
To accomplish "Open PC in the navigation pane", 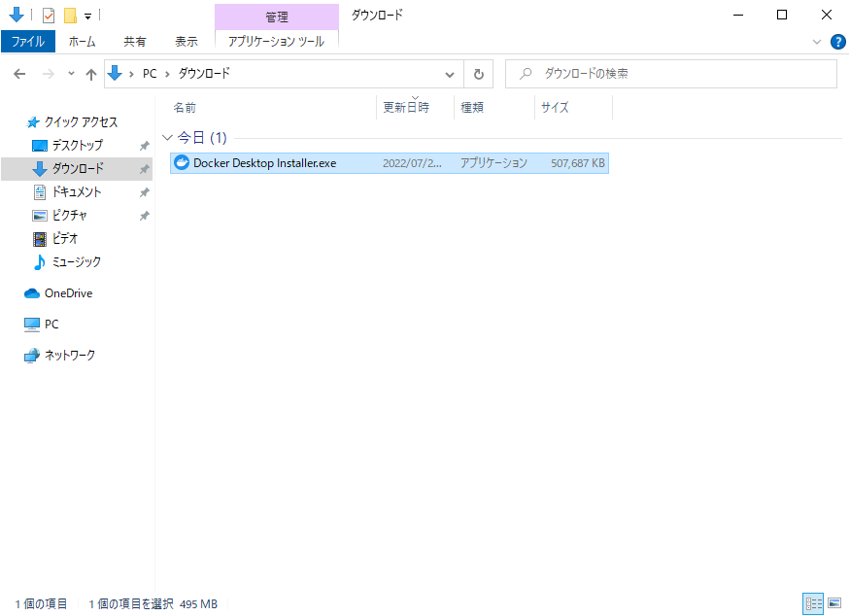I will [51, 325].
